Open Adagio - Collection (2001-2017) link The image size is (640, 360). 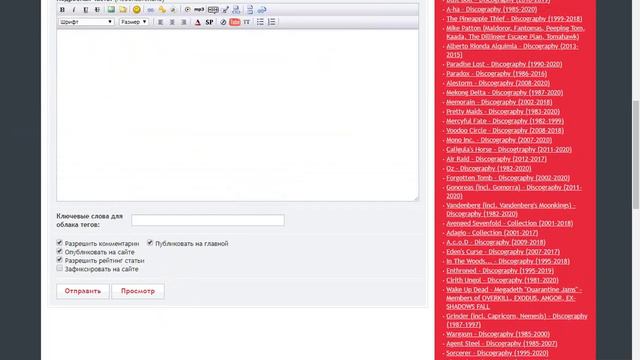pos(492,233)
